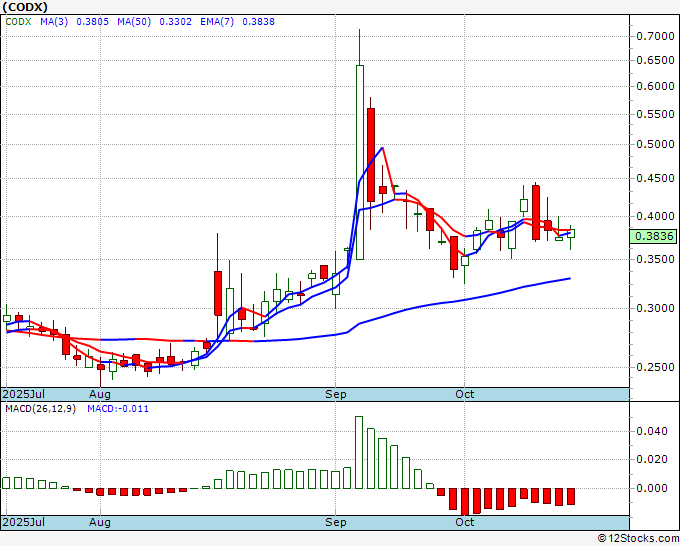The height and width of the screenshot is (546, 680).
Task: Click the Oct label on MACD timeline
Action: coord(464,522)
